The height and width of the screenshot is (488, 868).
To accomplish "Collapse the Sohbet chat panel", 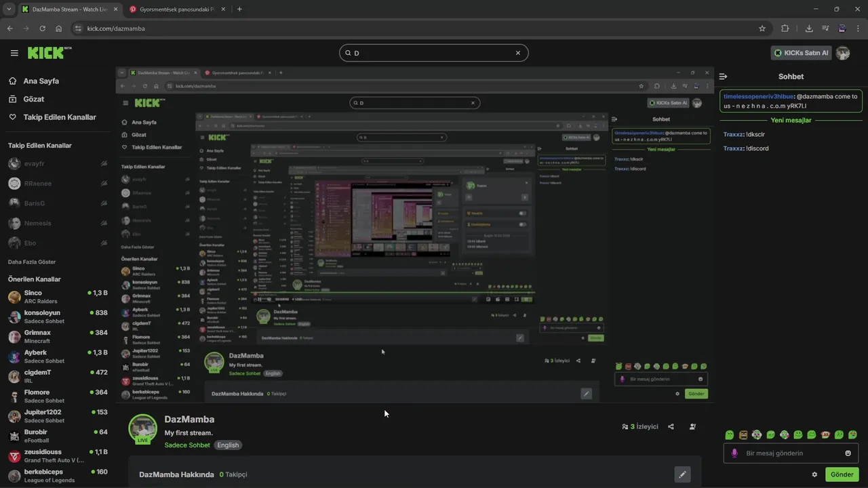I will [724, 77].
